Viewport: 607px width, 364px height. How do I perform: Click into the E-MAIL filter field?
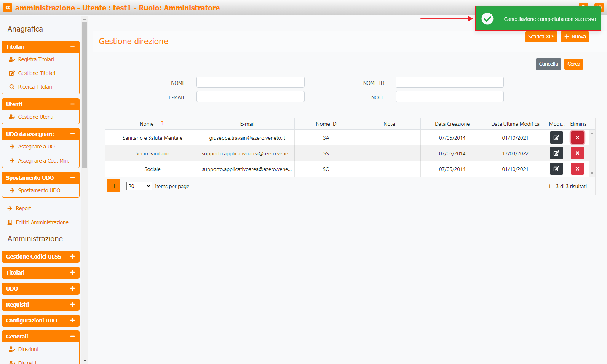click(250, 97)
